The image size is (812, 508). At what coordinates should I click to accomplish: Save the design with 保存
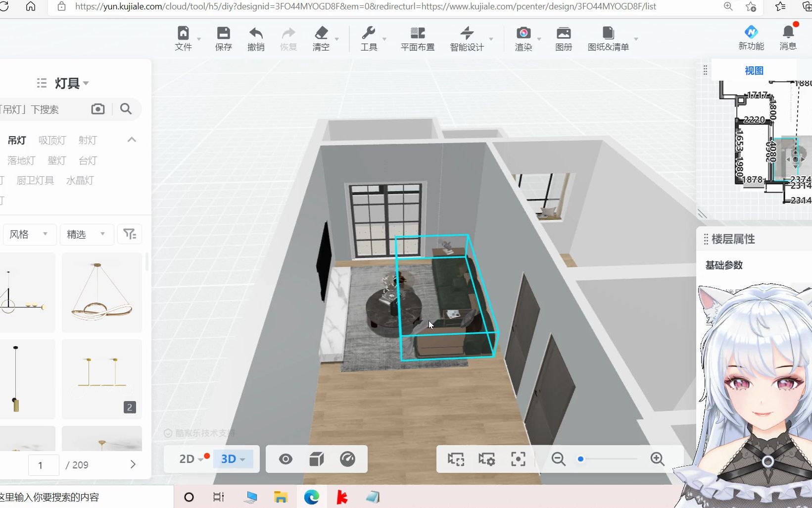[x=224, y=39]
